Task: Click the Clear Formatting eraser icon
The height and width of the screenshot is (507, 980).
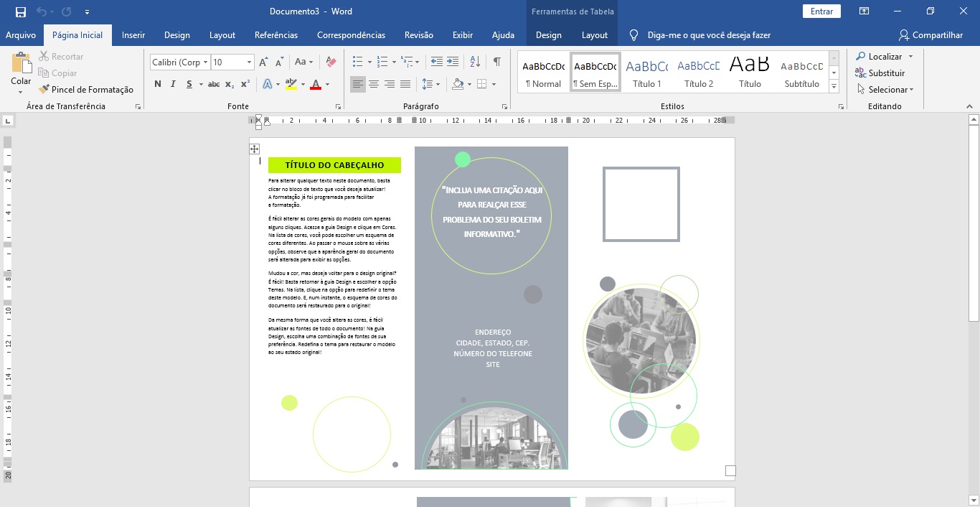Action: point(330,62)
